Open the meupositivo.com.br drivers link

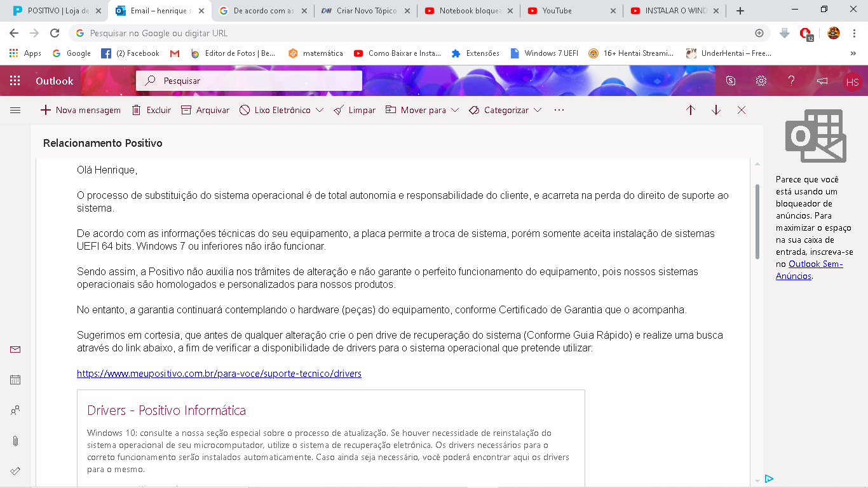[x=219, y=374]
